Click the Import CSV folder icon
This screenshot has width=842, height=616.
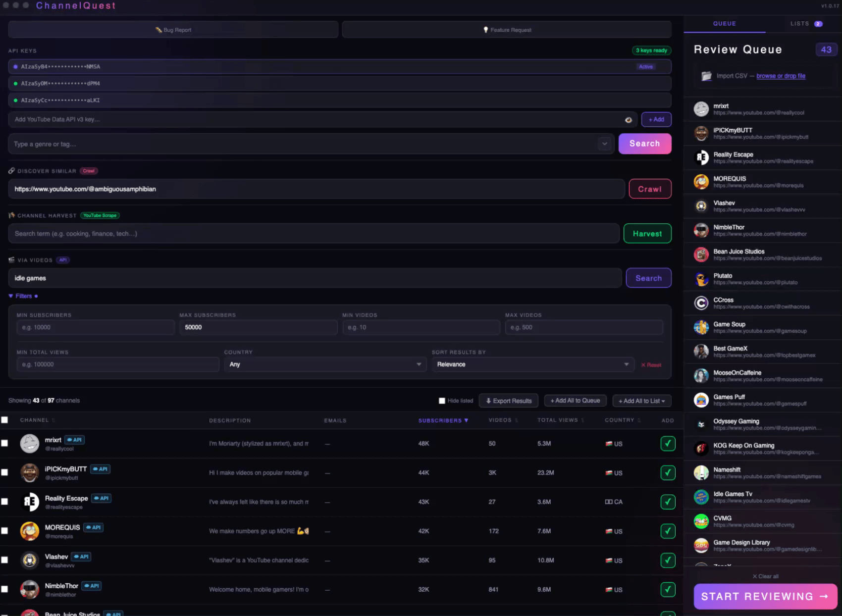706,76
